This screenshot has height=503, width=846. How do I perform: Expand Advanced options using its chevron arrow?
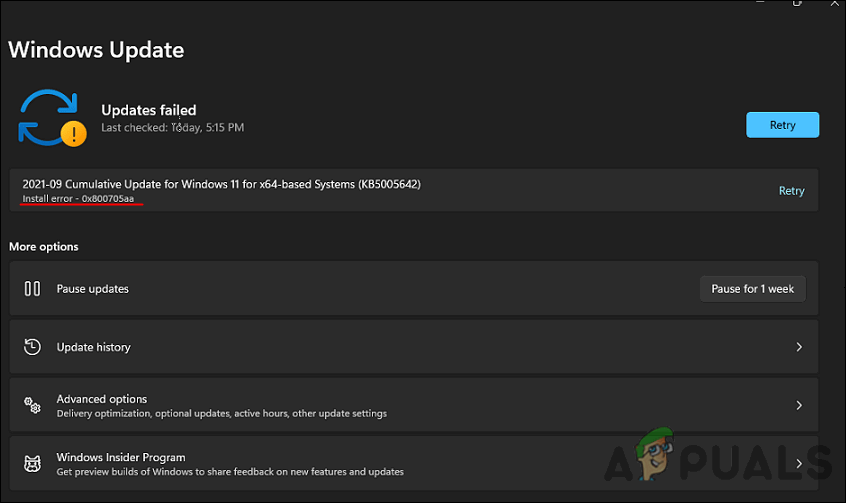pos(798,405)
